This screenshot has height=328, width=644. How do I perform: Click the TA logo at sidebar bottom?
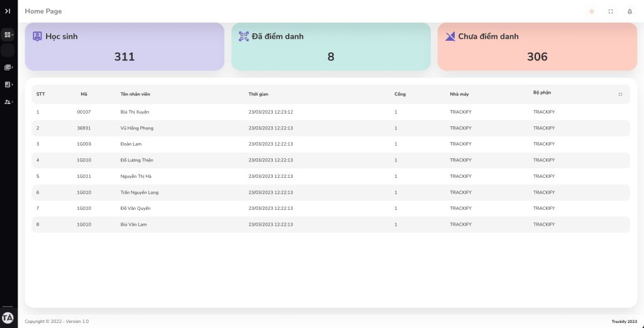pyautogui.click(x=8, y=317)
